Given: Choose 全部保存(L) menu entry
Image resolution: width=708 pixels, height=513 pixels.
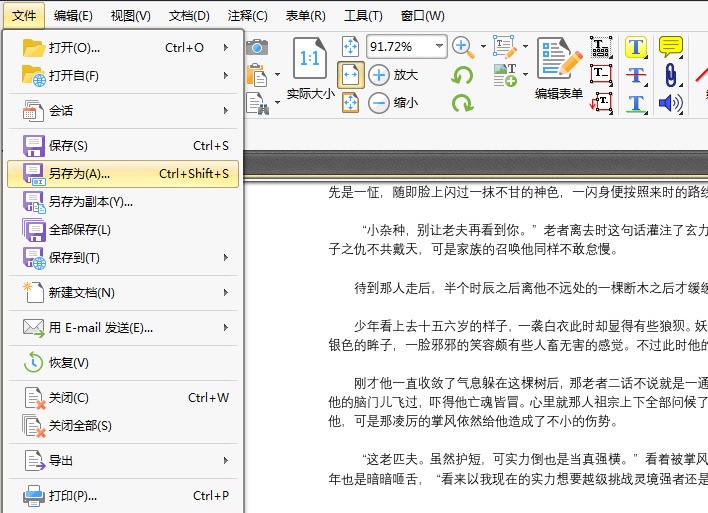Looking at the screenshot, I should pyautogui.click(x=123, y=230).
